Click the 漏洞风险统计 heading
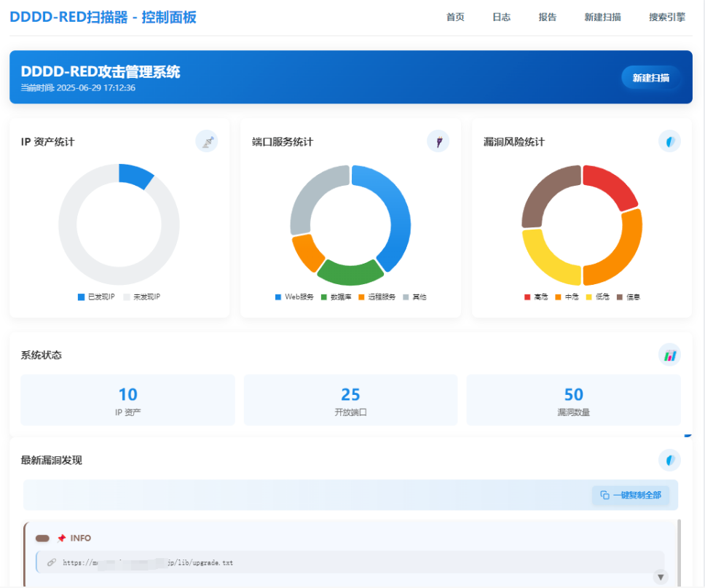The image size is (705, 588). tap(514, 141)
